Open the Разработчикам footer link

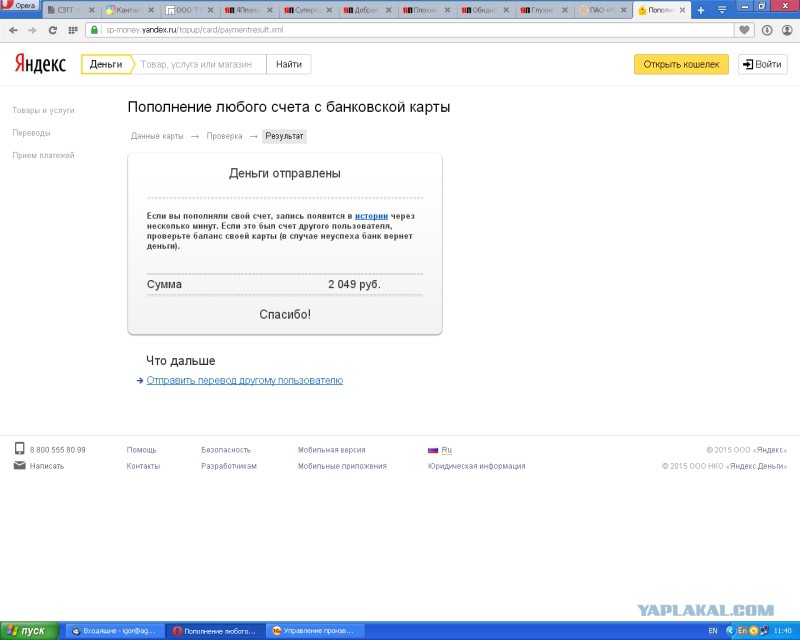[229, 466]
